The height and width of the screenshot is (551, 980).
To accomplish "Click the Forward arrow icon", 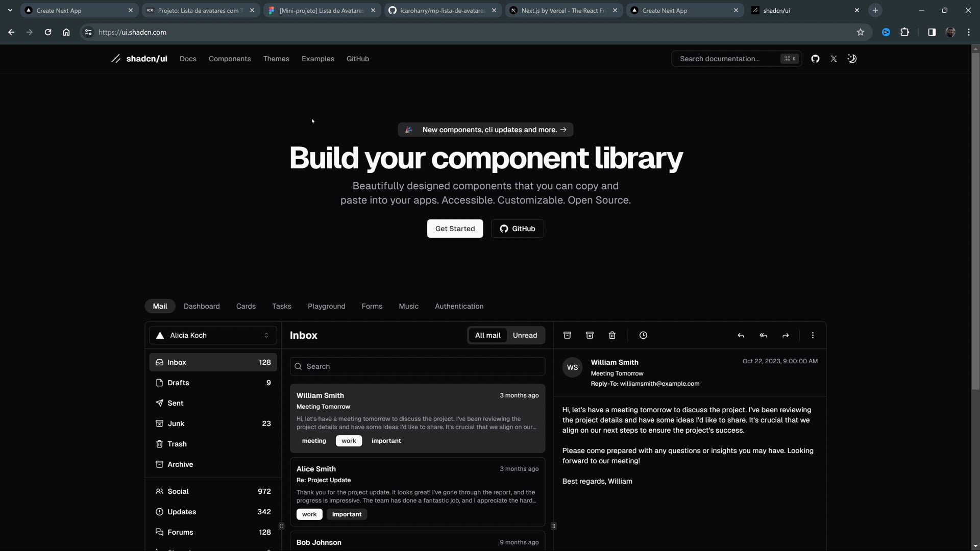I will click(786, 335).
